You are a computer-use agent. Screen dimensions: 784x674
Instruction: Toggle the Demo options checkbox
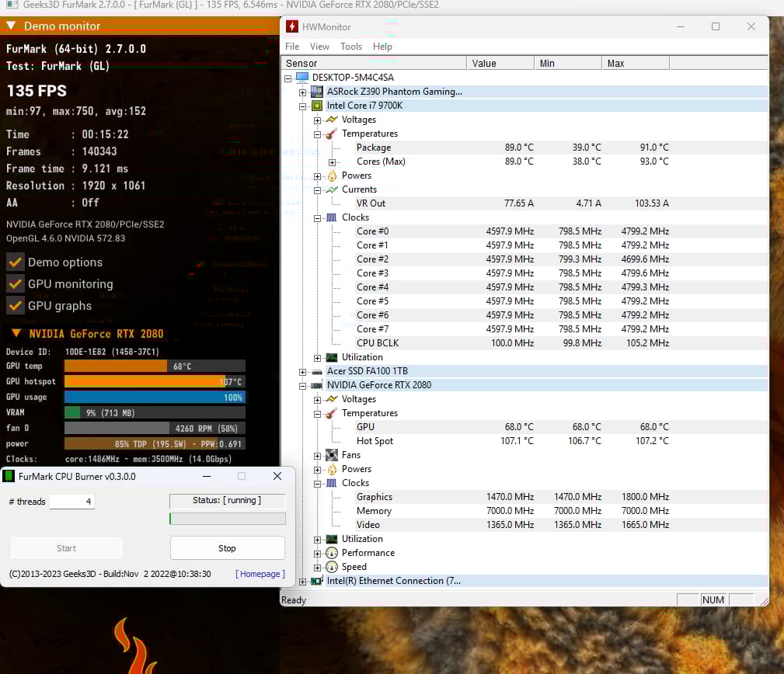(x=15, y=262)
